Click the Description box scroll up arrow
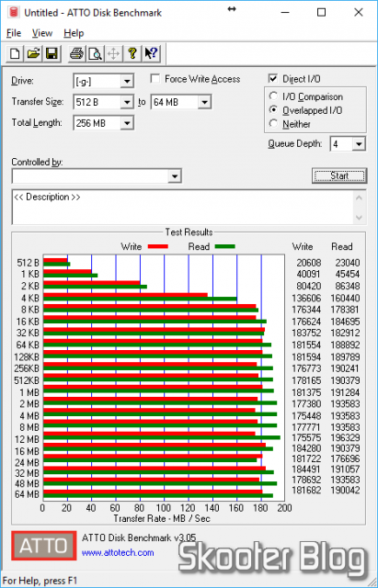This screenshot has width=378, height=588. point(360,198)
